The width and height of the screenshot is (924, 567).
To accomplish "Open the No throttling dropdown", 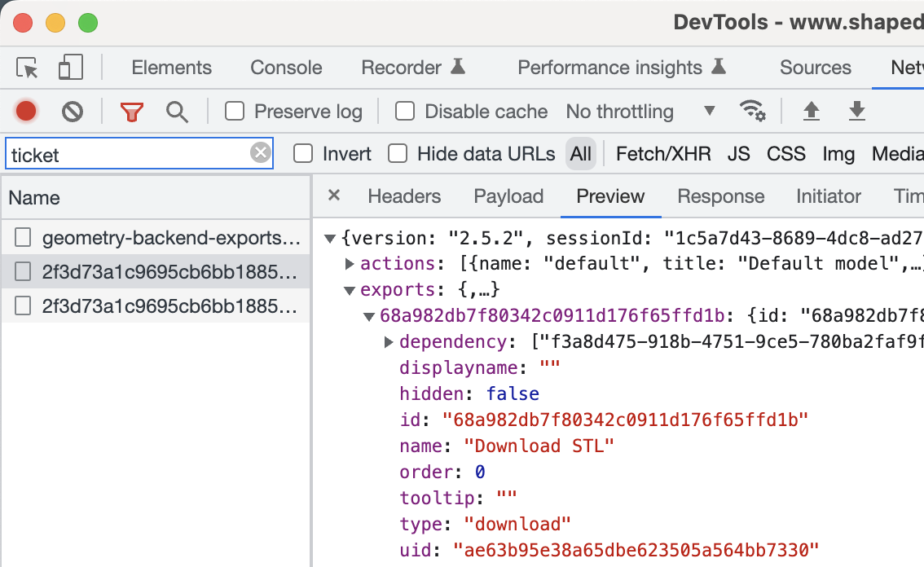I will click(640, 112).
